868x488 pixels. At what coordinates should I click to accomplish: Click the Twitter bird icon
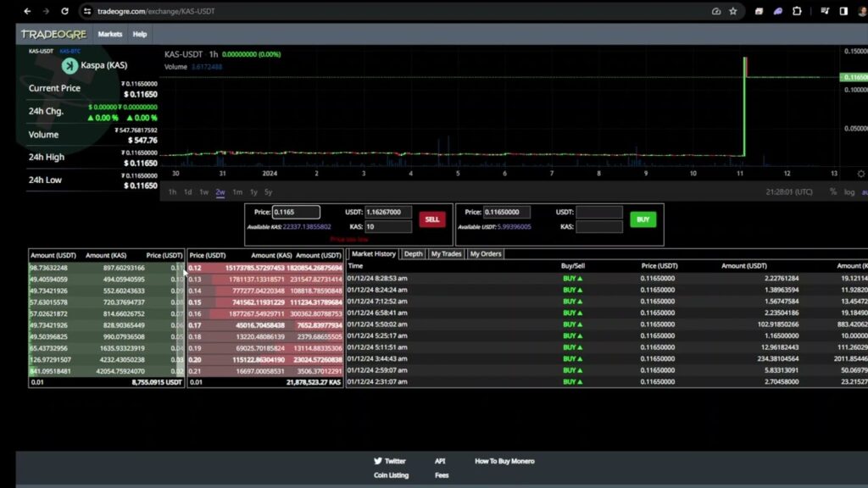pos(377,461)
